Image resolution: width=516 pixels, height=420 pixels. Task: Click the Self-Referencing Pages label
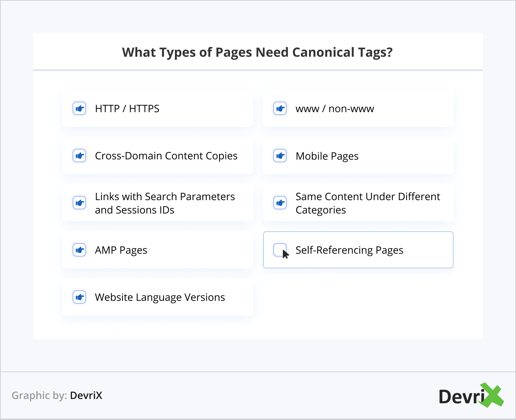[349, 250]
